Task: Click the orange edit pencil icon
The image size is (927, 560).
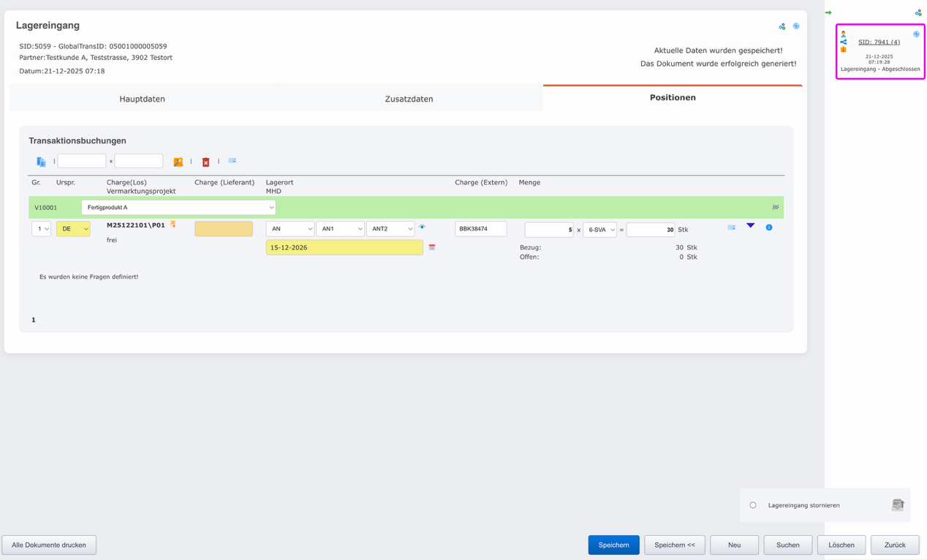Action: [x=178, y=162]
